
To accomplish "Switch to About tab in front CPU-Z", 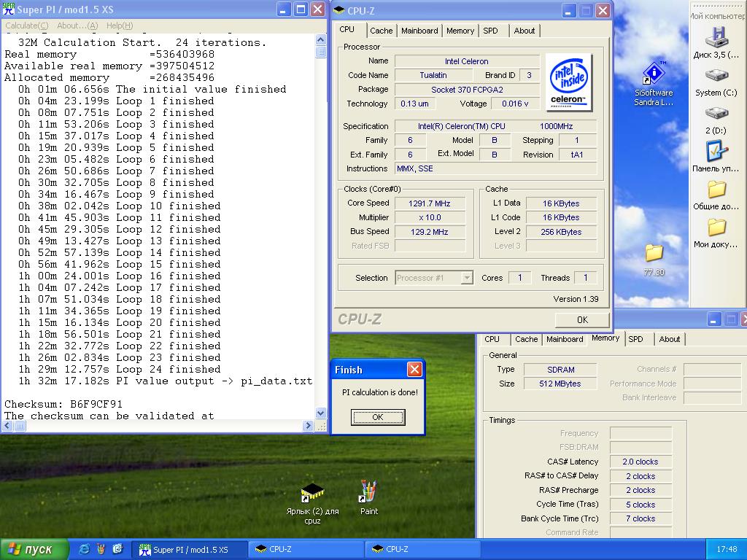I will coord(524,31).
